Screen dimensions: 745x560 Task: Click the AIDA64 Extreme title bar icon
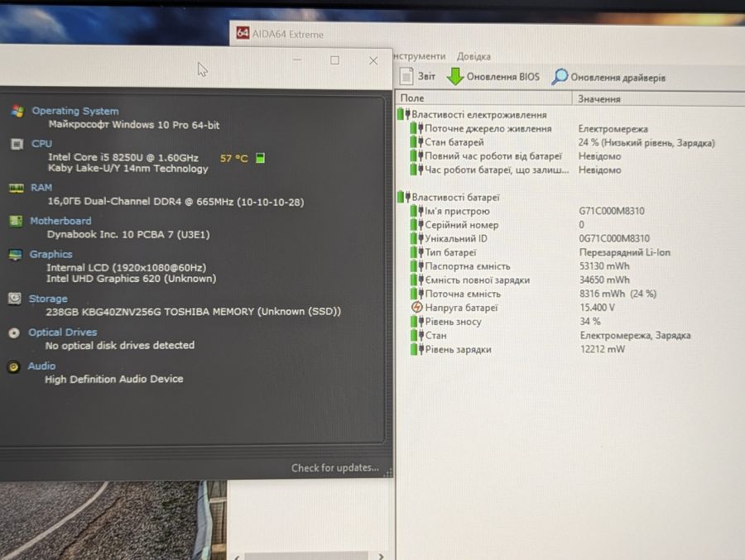(243, 33)
